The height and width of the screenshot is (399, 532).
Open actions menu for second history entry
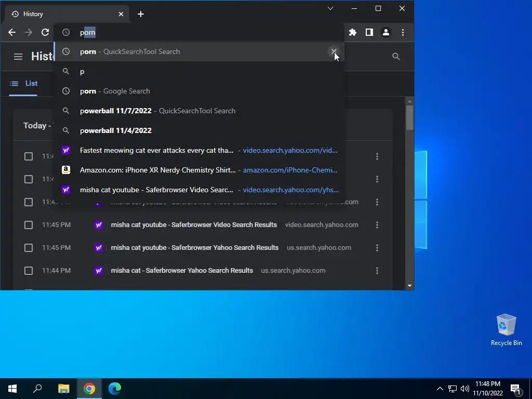pyautogui.click(x=377, y=179)
